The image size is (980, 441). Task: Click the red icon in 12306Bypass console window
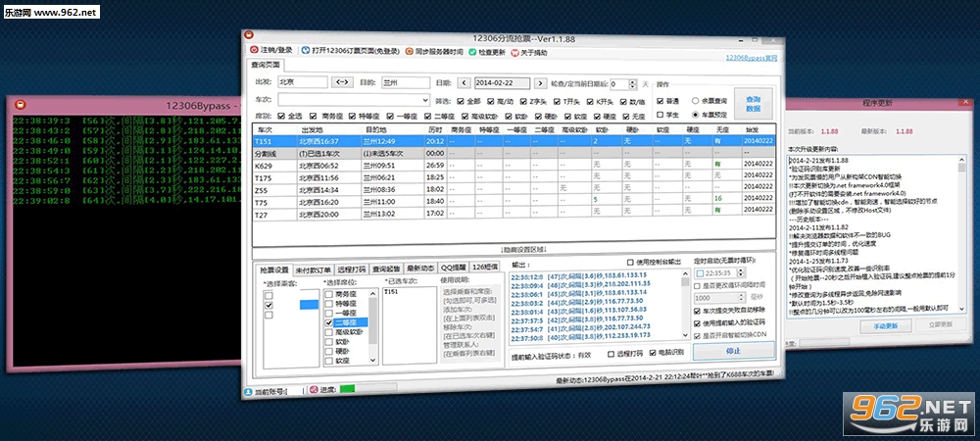point(20,104)
